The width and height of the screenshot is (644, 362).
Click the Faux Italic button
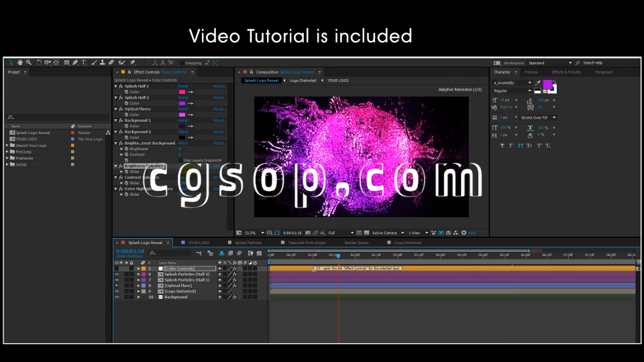point(511,145)
